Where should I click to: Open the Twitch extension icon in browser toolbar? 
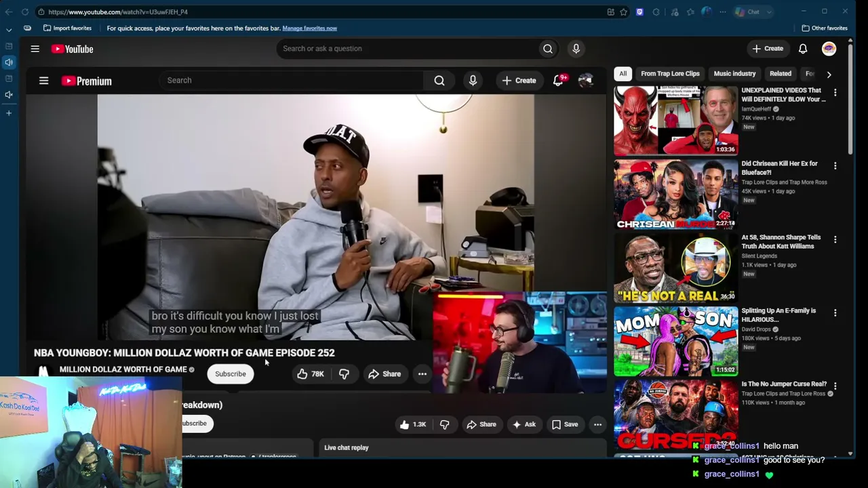pyautogui.click(x=639, y=12)
